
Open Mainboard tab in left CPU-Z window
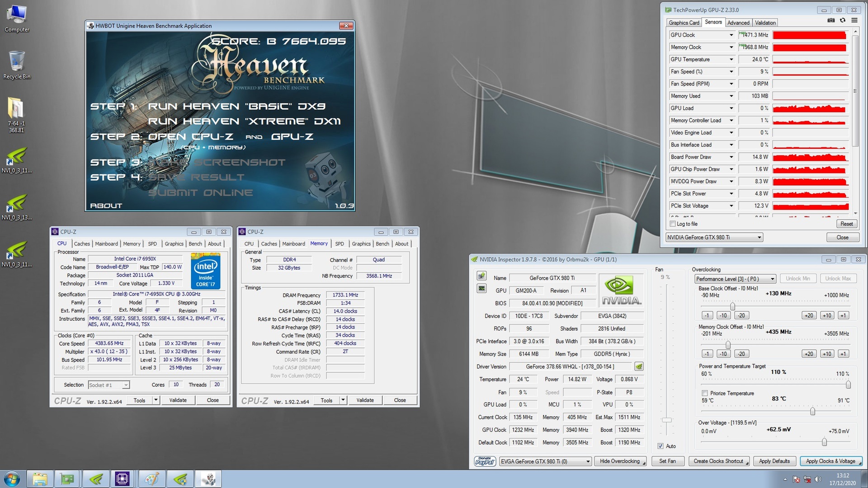pyautogui.click(x=106, y=244)
